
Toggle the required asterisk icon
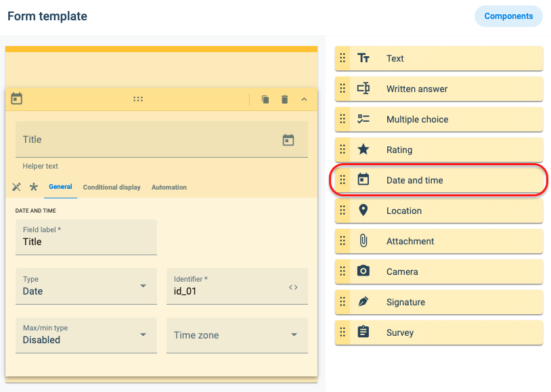click(x=34, y=187)
